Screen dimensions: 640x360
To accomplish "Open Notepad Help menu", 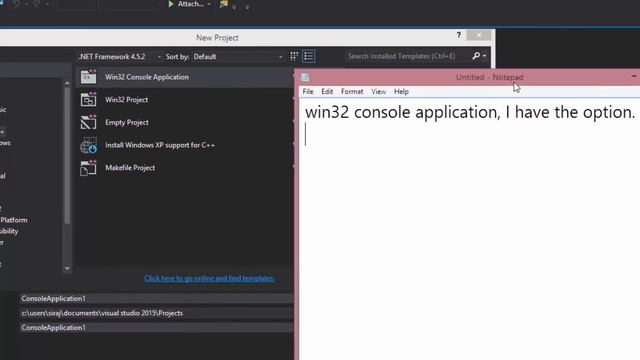I will (x=401, y=92).
